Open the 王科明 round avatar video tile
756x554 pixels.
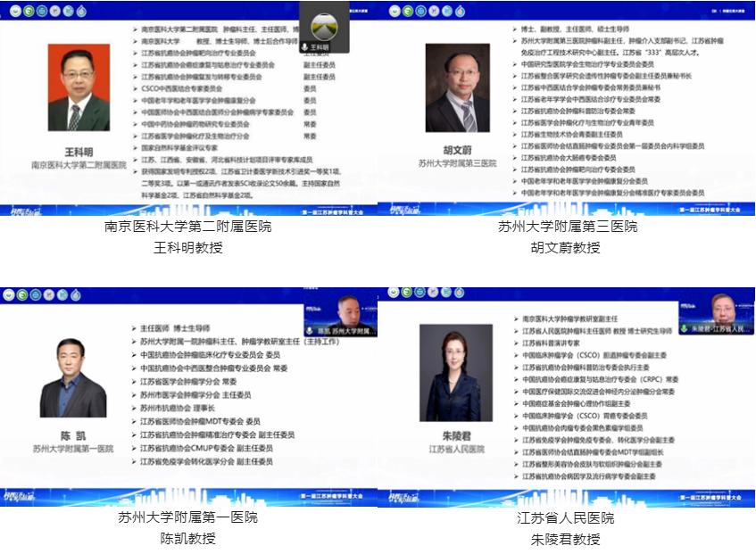(324, 27)
